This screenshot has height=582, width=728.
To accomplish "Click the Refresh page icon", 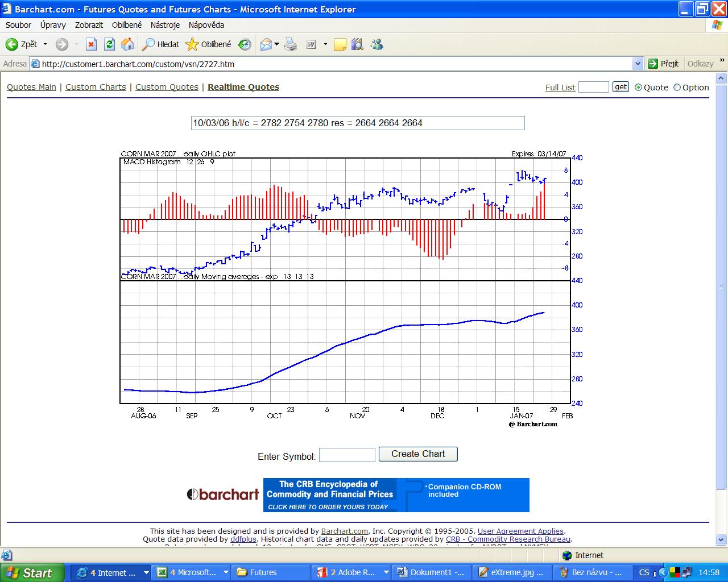I will pyautogui.click(x=109, y=44).
